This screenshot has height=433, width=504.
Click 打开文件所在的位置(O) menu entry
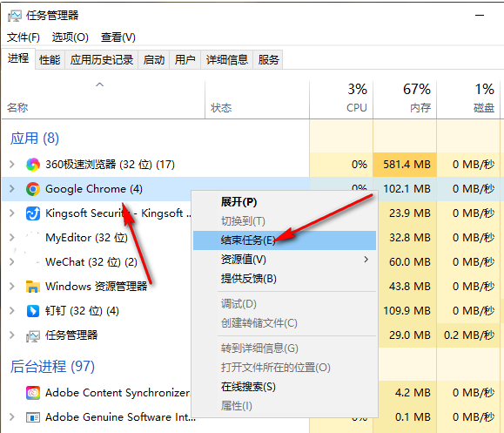coord(284,368)
